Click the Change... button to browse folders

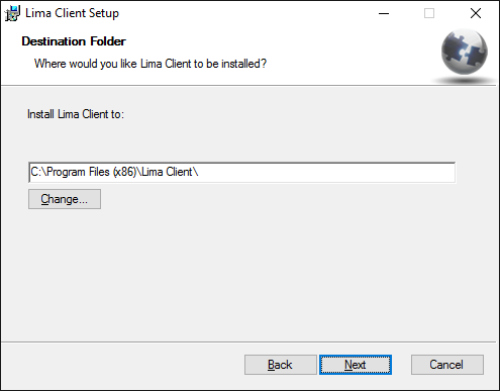click(x=64, y=199)
